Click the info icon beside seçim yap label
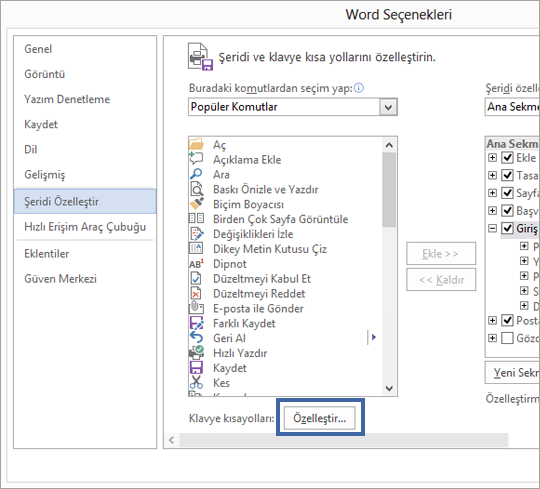This screenshot has height=489, width=540. coord(359,88)
